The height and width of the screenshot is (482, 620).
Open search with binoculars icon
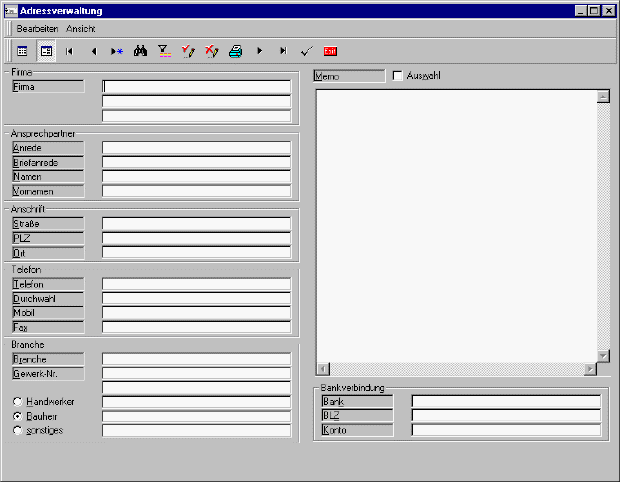point(140,50)
